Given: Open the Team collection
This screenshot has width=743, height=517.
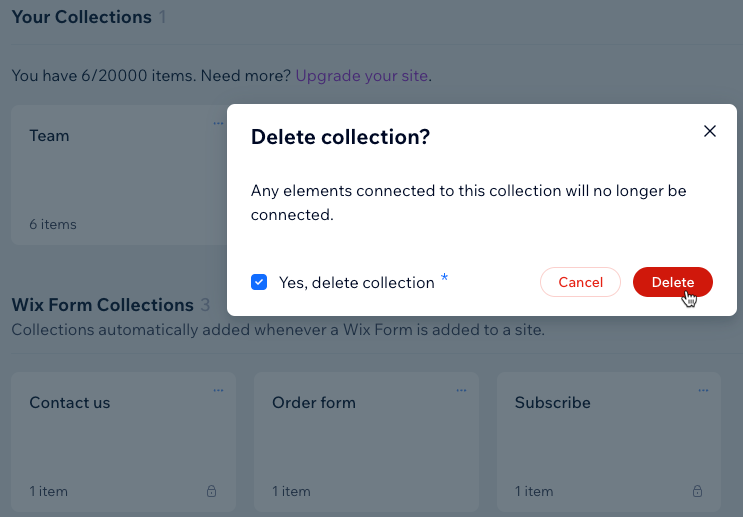Looking at the screenshot, I should click(49, 136).
